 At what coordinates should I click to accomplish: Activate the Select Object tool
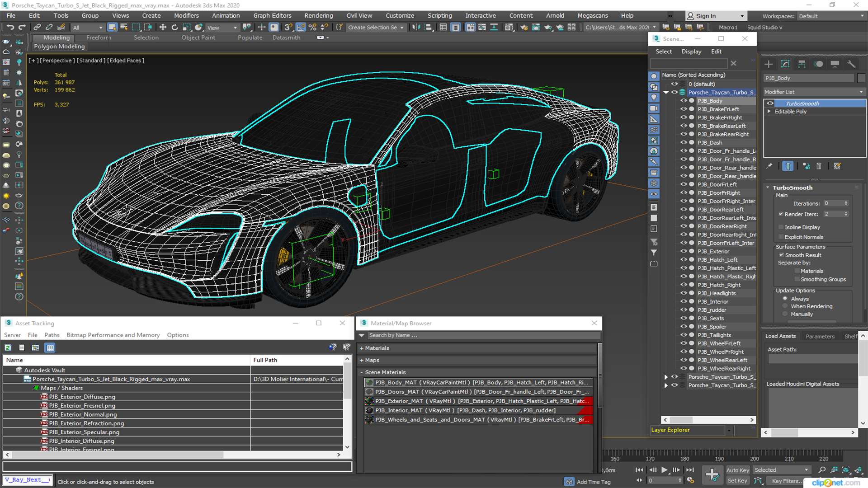112,27
